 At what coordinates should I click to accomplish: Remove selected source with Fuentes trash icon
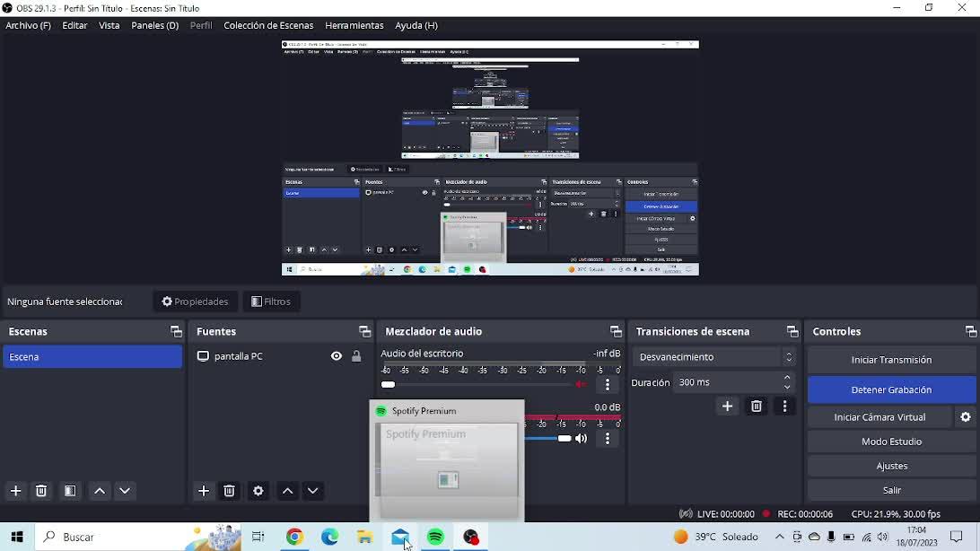[230, 491]
